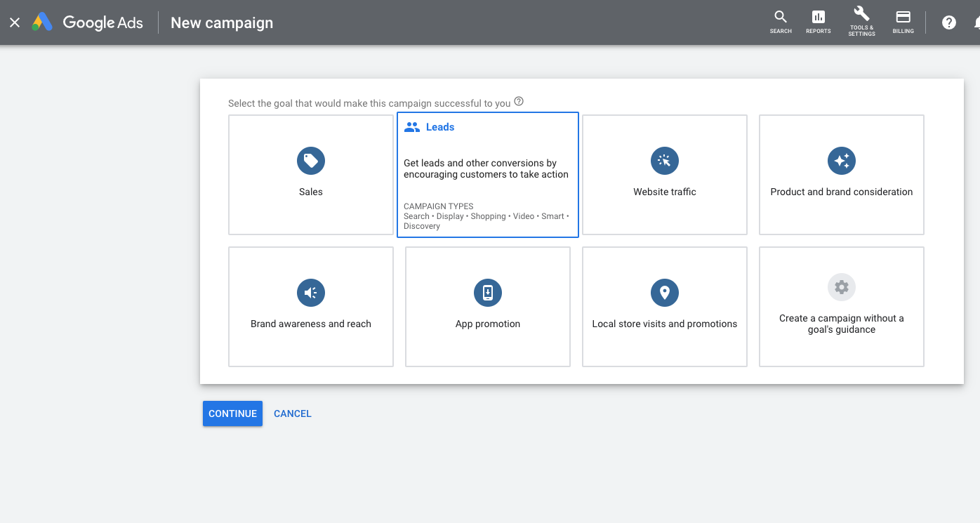Select the Sales goal card
Screen dimensions: 980x523
[310, 174]
